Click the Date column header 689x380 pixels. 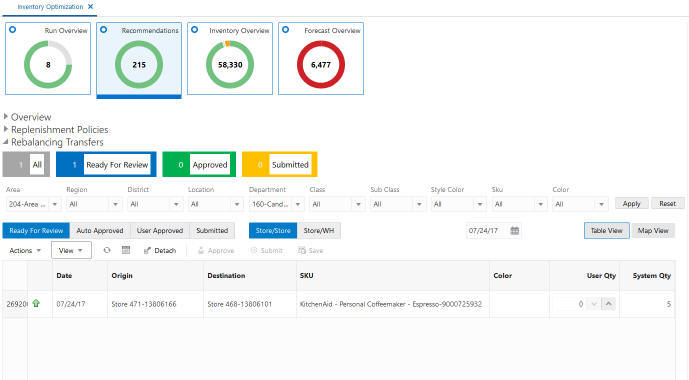pyautogui.click(x=80, y=276)
